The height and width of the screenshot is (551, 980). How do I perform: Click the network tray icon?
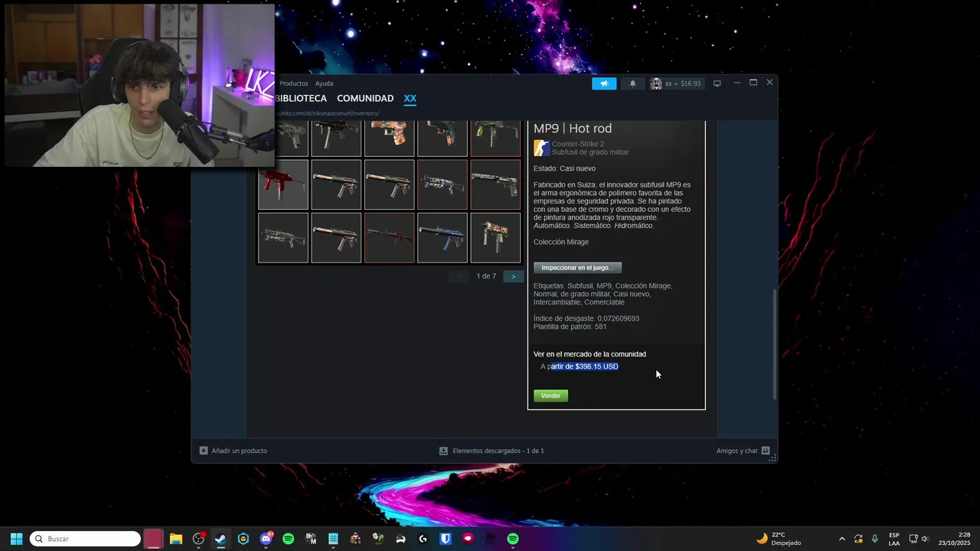(x=913, y=539)
